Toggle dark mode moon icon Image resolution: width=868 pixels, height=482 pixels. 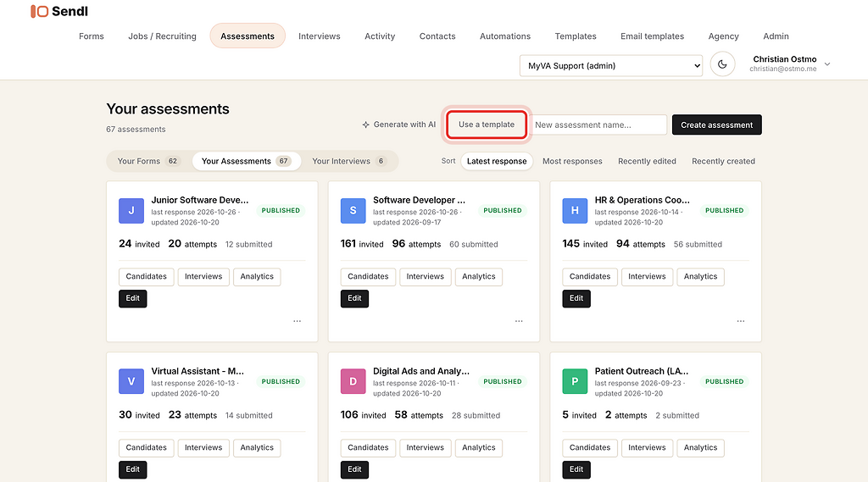722,64
